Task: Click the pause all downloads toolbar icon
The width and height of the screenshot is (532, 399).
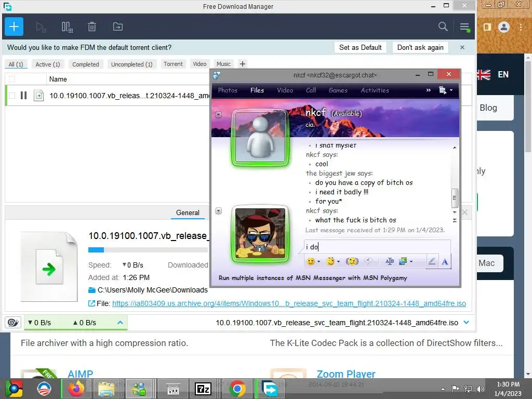Action: tap(67, 27)
